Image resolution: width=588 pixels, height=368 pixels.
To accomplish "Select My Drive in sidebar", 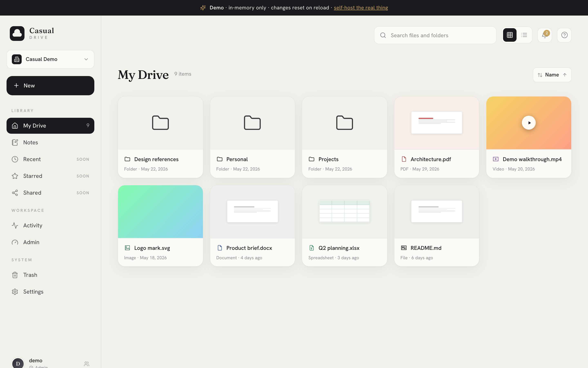I will [50, 126].
